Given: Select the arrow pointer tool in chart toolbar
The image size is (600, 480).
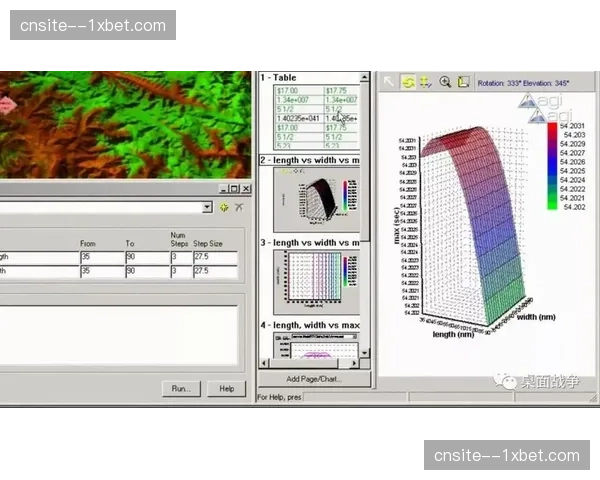Looking at the screenshot, I should click(389, 82).
